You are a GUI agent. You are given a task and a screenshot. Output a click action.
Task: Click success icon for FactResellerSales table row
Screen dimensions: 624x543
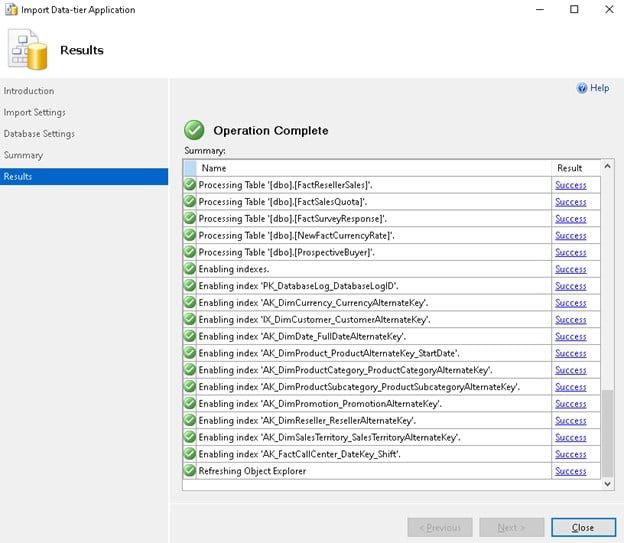pos(190,185)
